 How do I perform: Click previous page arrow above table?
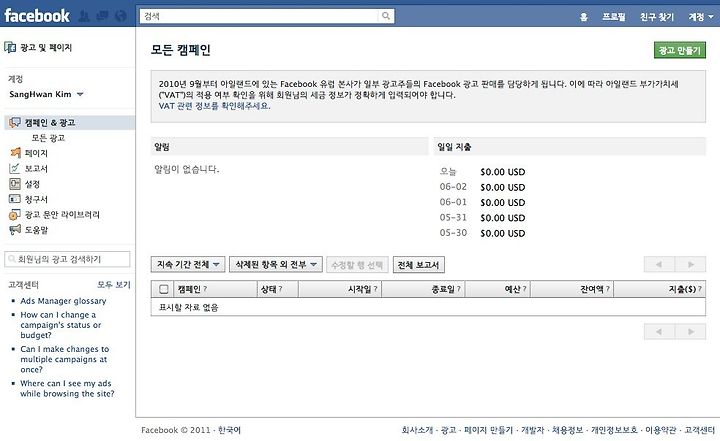pyautogui.click(x=659, y=264)
